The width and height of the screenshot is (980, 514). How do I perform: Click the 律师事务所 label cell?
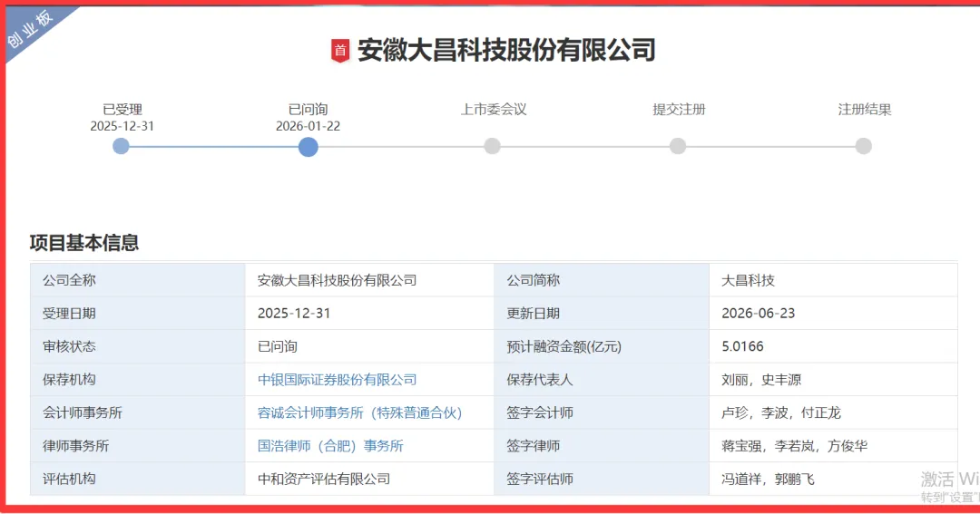[138, 446]
